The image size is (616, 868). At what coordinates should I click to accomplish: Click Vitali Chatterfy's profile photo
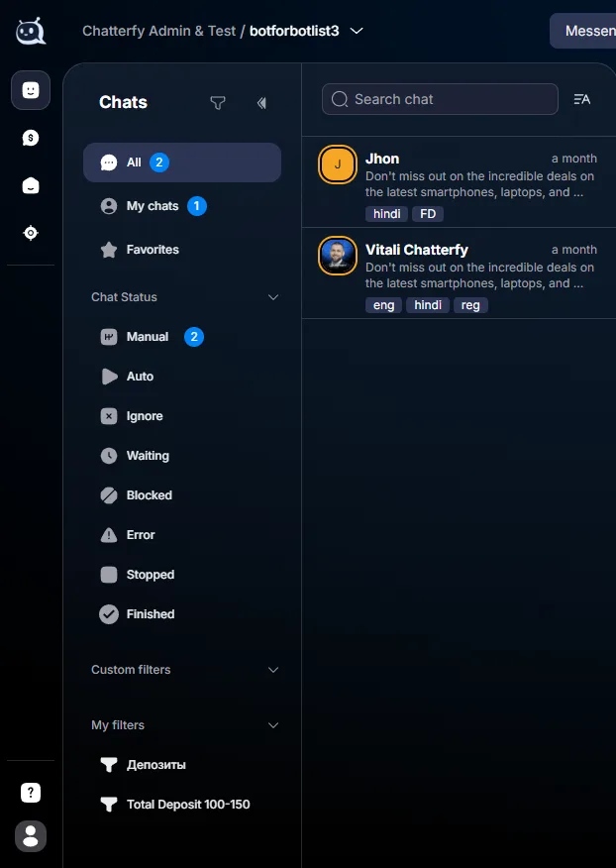338,256
